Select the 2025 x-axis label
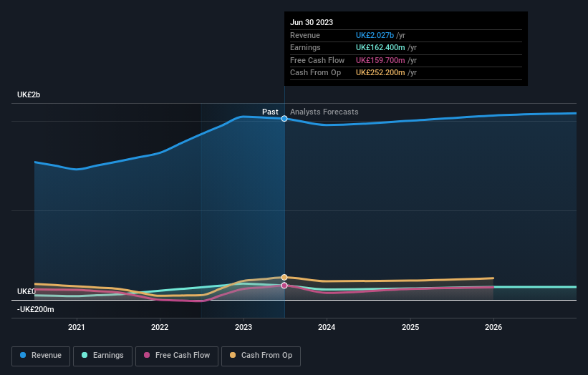This screenshot has height=375, width=588. click(410, 327)
